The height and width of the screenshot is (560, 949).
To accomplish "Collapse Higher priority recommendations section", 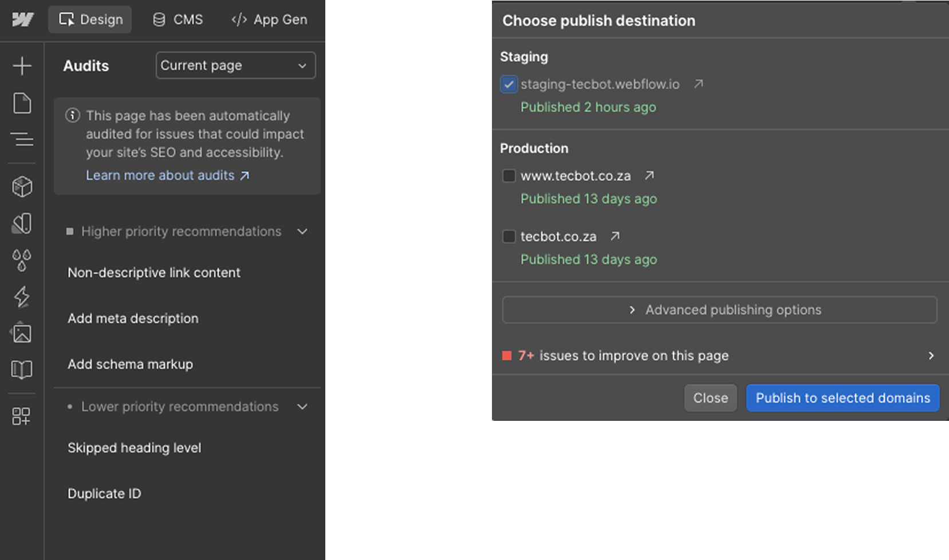I will (302, 231).
